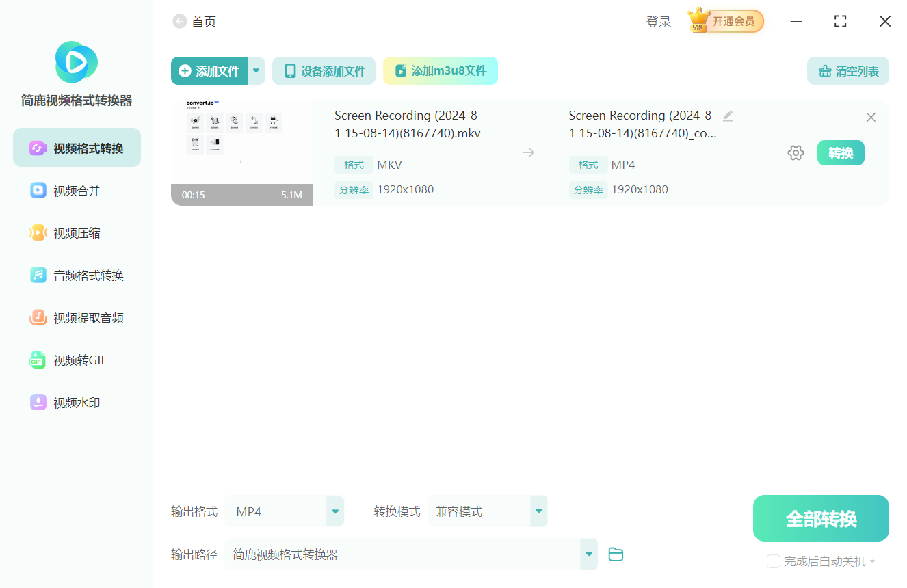
Task: Click the 00:15 duration label
Action: (x=194, y=195)
